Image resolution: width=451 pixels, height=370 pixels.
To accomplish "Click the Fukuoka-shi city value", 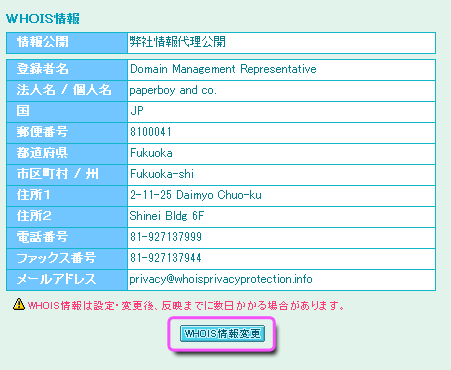I will [x=162, y=174].
